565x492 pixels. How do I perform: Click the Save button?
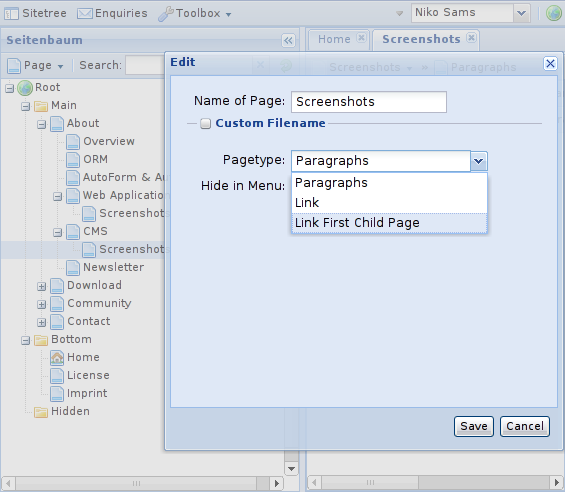point(473,426)
